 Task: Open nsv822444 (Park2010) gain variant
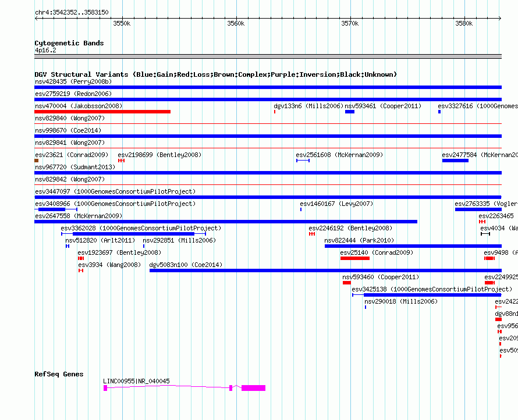[x=413, y=246]
